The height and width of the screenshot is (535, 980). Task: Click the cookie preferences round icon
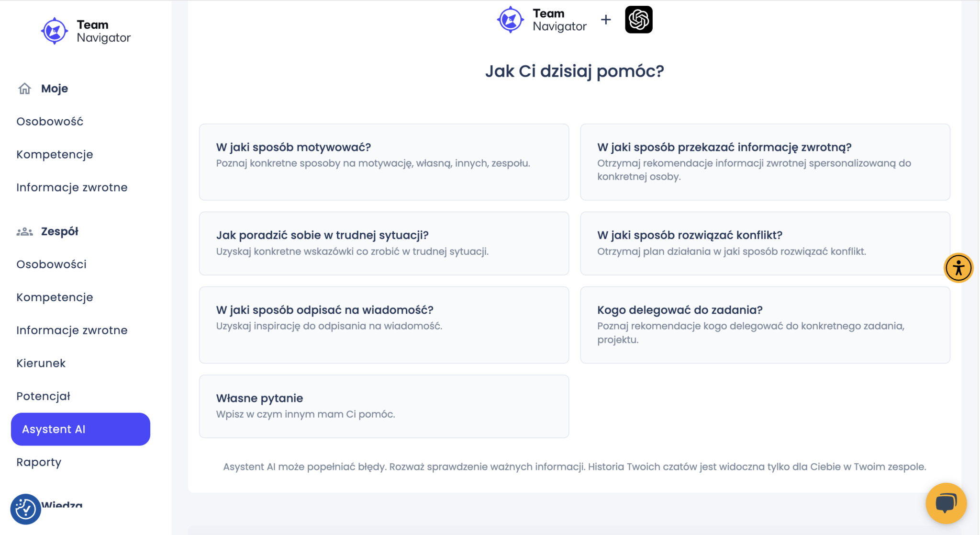click(25, 509)
